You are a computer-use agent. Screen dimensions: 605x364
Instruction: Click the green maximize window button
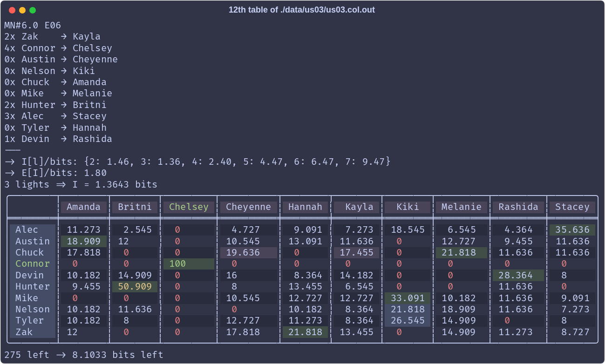(33, 10)
